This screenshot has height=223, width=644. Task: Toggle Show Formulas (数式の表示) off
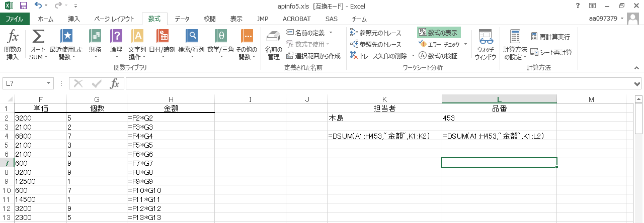(x=438, y=33)
